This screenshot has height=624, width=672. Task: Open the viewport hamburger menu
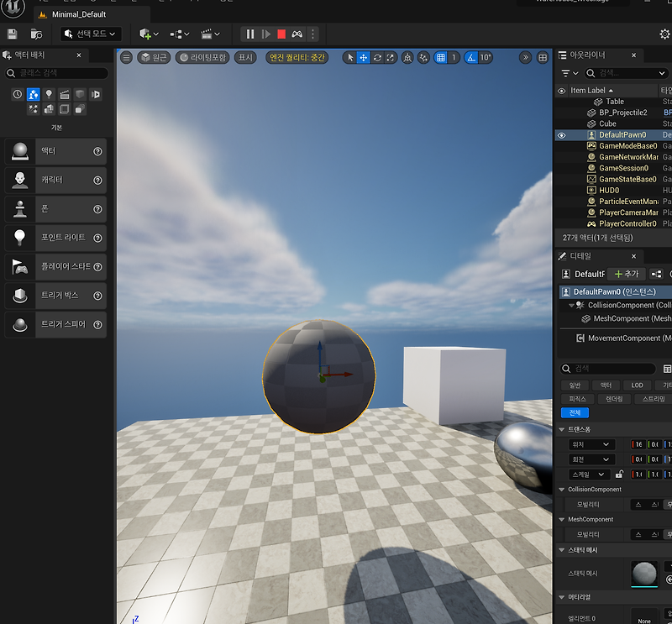(126, 57)
